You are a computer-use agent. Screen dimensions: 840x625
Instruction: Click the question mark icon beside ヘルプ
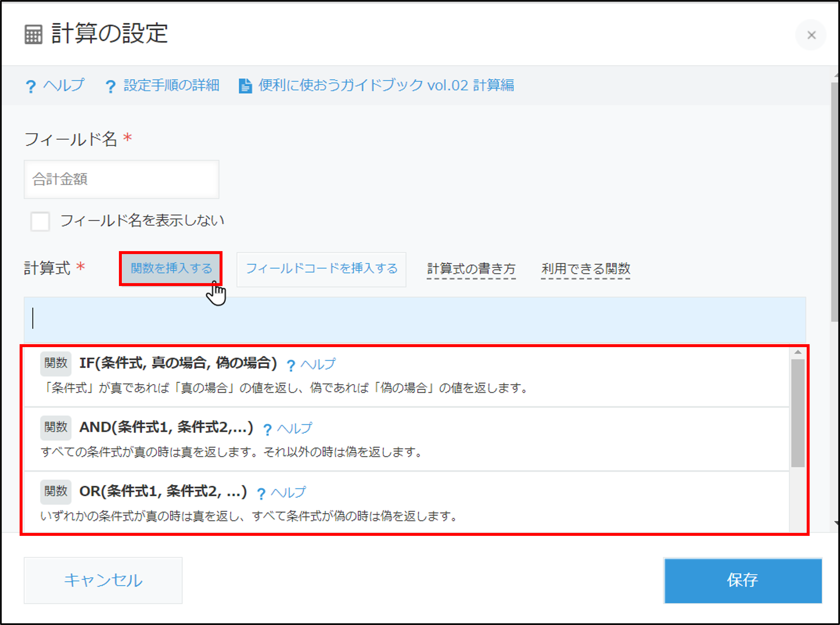tap(31, 86)
